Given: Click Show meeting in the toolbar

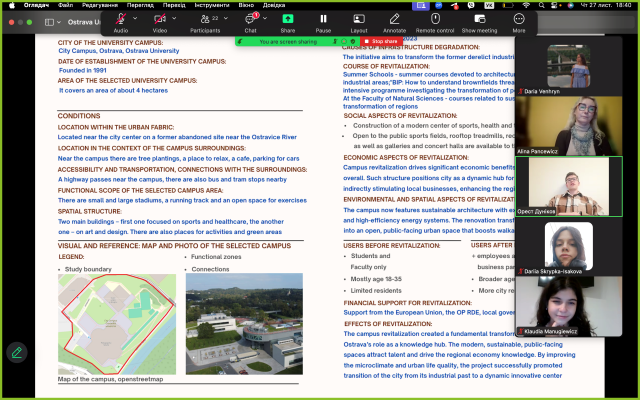Looking at the screenshot, I should point(480,19).
